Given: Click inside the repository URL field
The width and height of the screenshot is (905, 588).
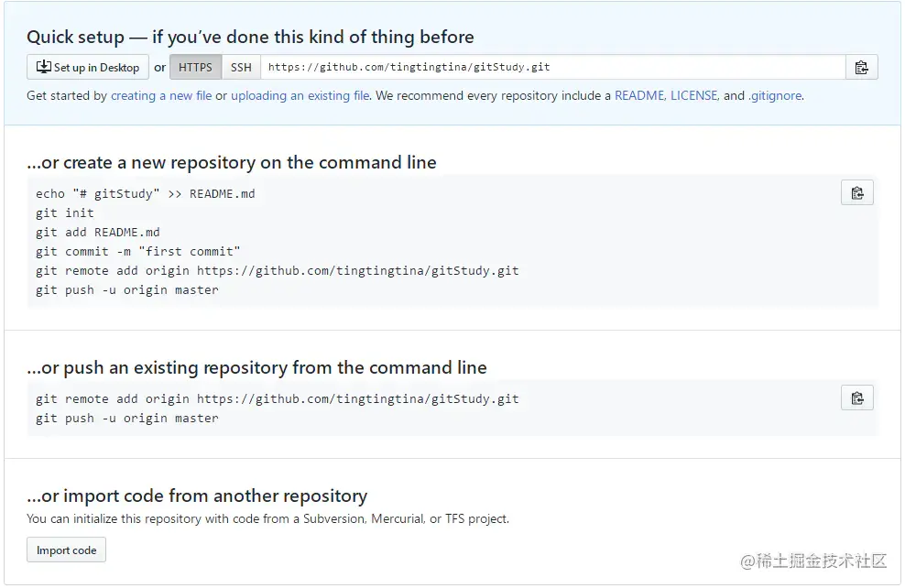Looking at the screenshot, I should click(550, 66).
